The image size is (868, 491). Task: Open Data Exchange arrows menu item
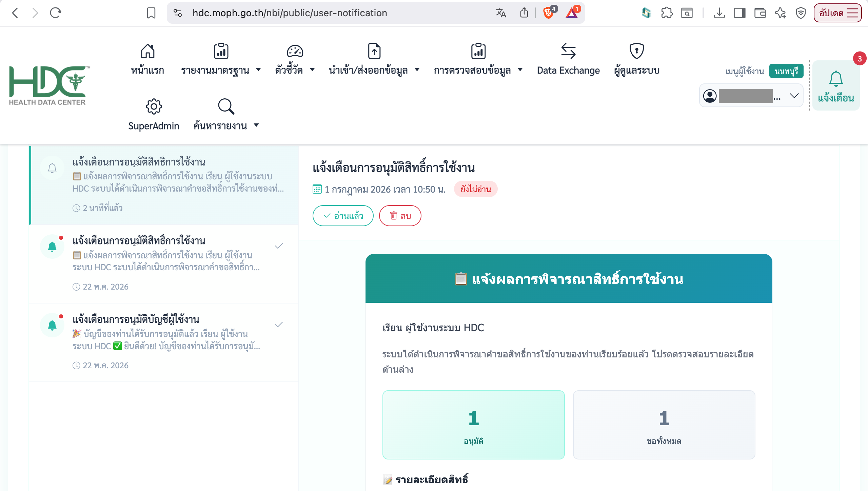click(x=568, y=59)
